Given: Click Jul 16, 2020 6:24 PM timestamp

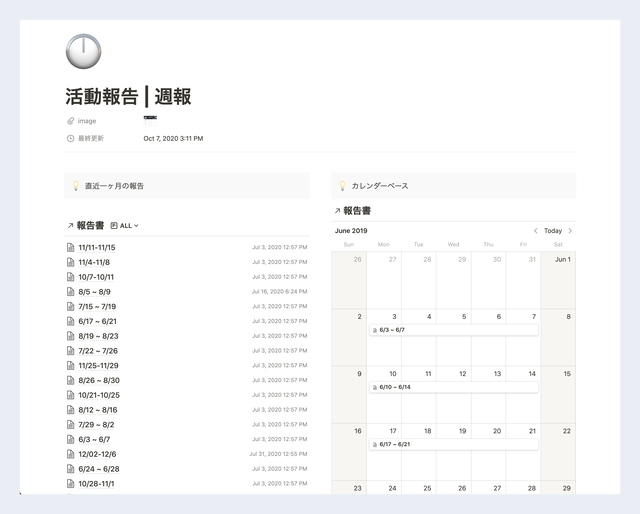Looking at the screenshot, I should [280, 291].
